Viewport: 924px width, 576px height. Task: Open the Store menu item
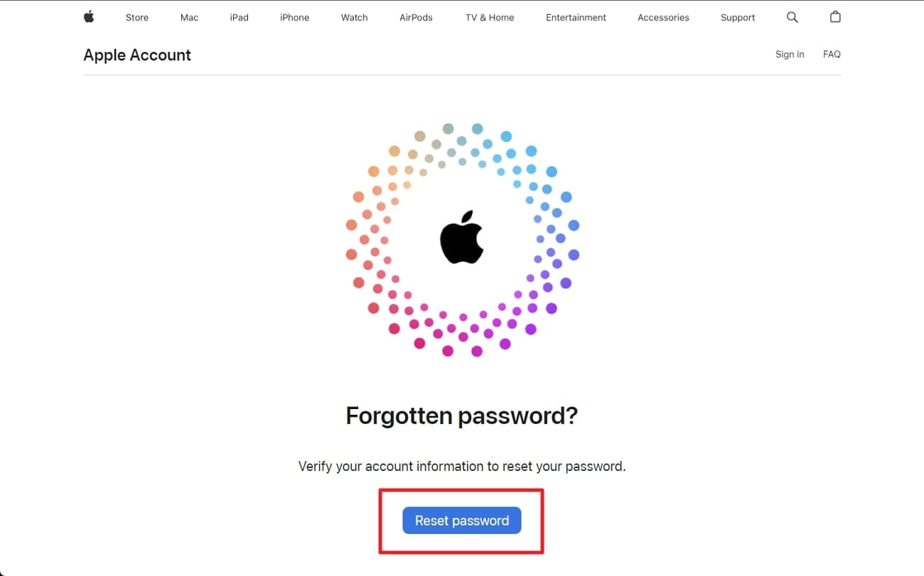click(137, 18)
